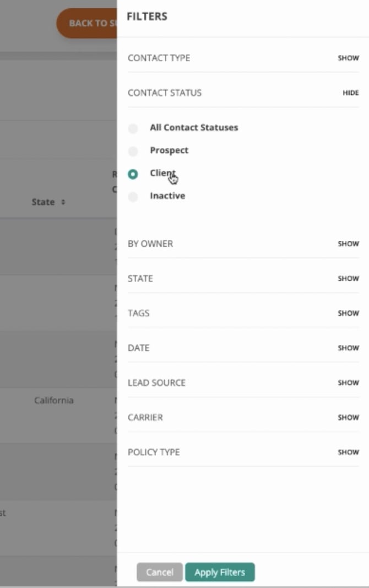Viewport: 369px width, 588px height.
Task: Select the Inactive status radio button
Action: 133,197
